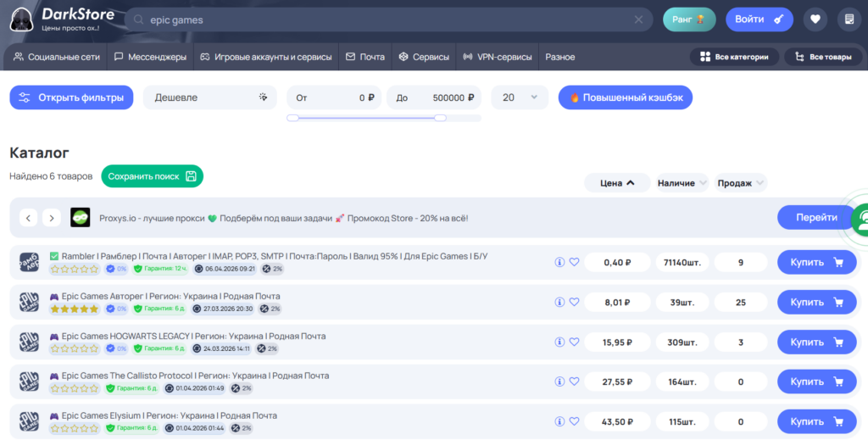Open the support chat floating icon

click(860, 220)
